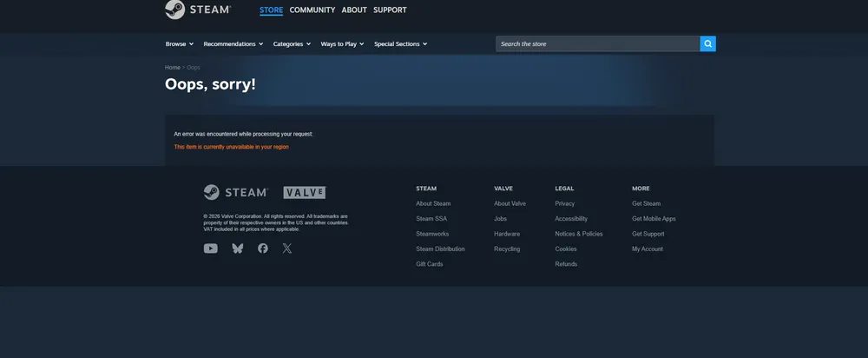This screenshot has width=868, height=358.
Task: Go to the Home breadcrumb link
Action: pos(173,68)
